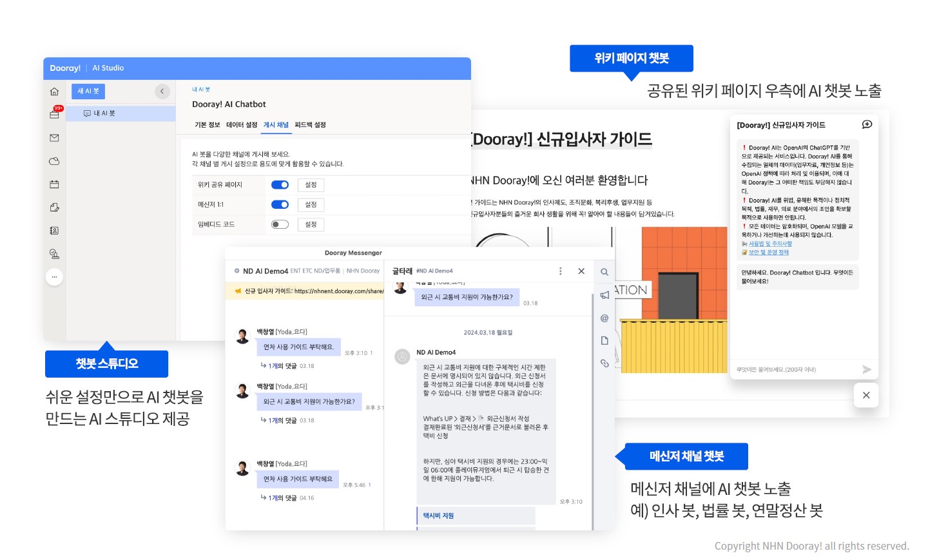Open the messenger links chain icon
The height and width of the screenshot is (560, 928).
(604, 363)
